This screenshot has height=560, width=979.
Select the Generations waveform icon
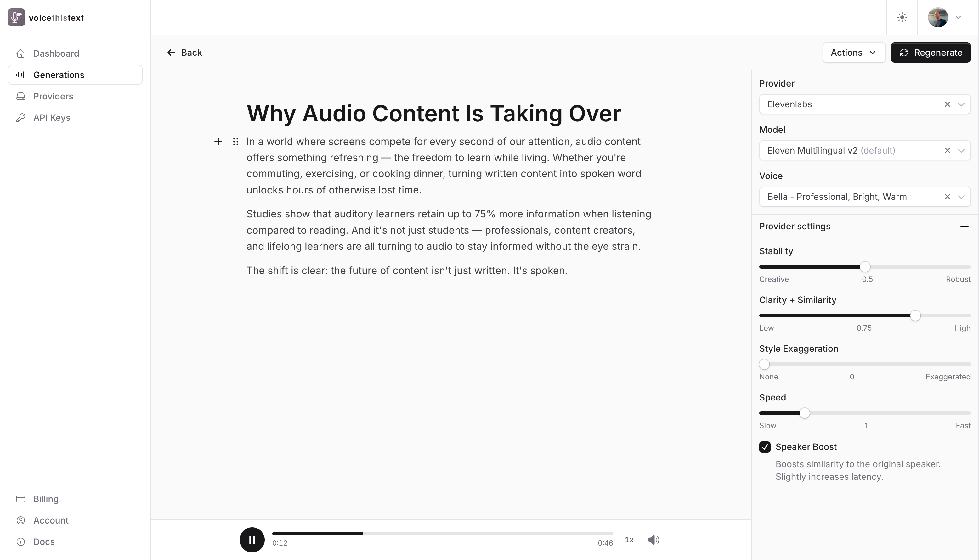[x=21, y=75]
